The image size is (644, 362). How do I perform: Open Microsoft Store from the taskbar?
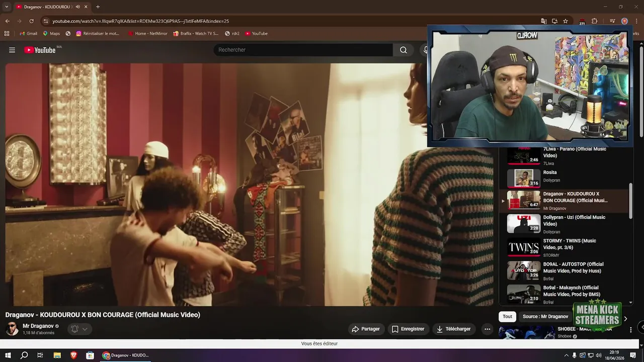(x=90, y=355)
